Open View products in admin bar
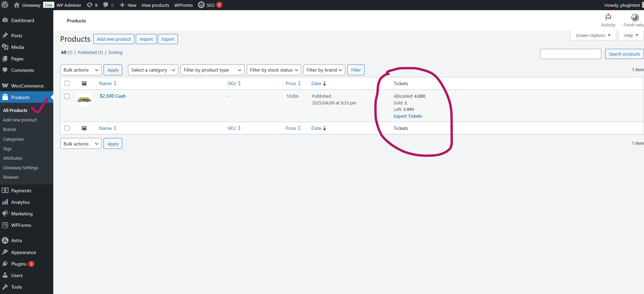 point(155,5)
